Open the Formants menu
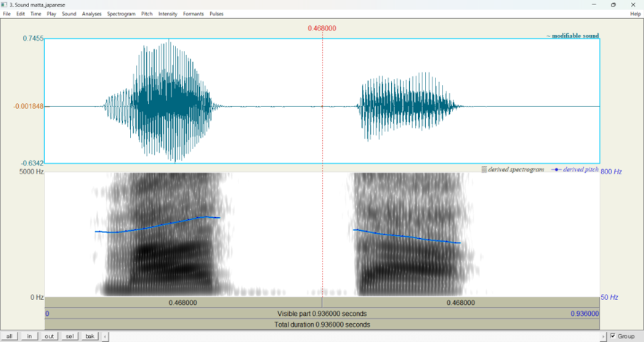Viewport: 644px width, 342px height. tap(193, 14)
